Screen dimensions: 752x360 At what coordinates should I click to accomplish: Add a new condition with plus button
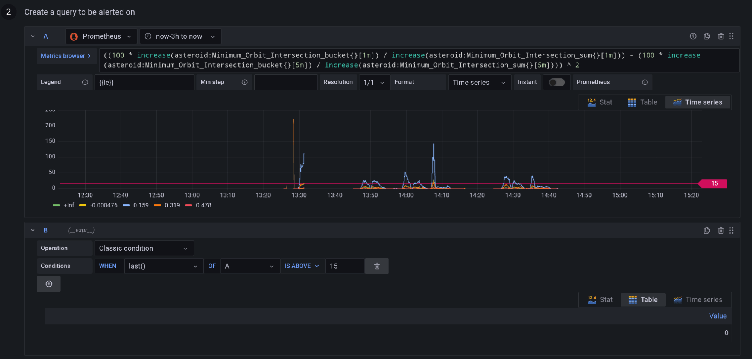click(48, 284)
